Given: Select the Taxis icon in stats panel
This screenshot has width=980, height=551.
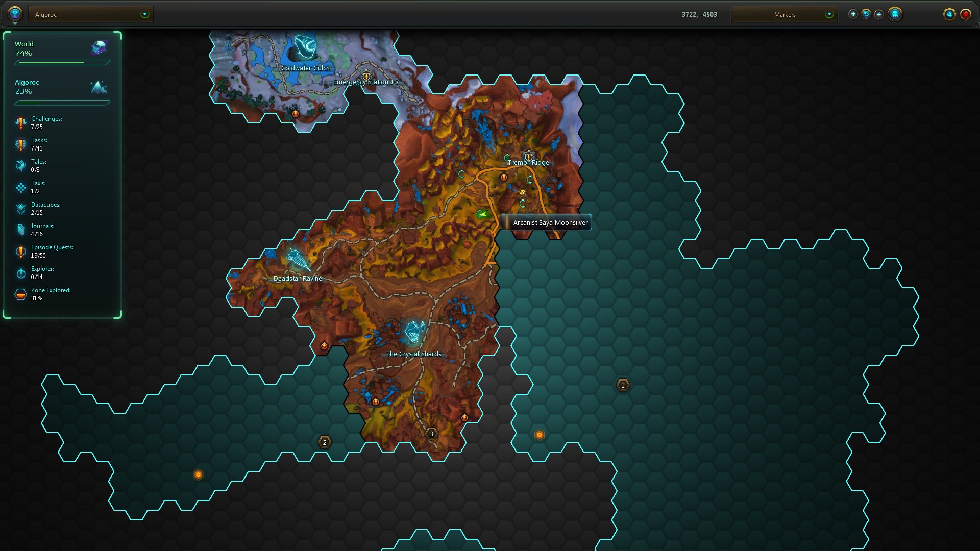Looking at the screenshot, I should click(20, 187).
